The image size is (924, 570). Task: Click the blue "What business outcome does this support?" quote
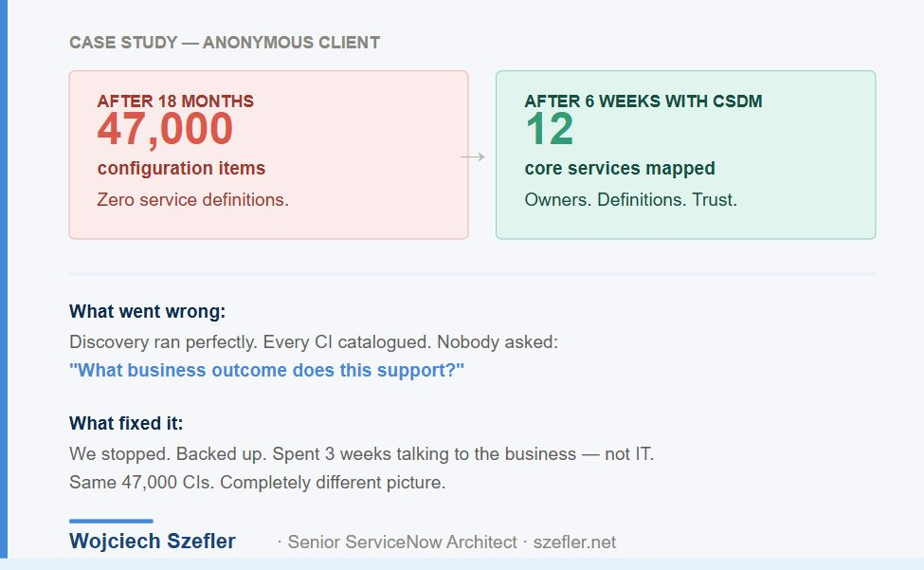[267, 370]
